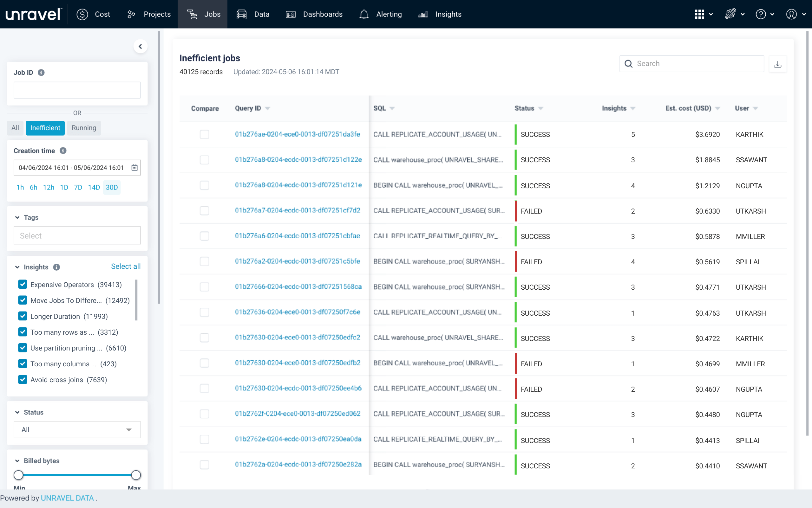Click the Job ID info icon
Image resolution: width=812 pixels, height=508 pixels.
tap(41, 73)
